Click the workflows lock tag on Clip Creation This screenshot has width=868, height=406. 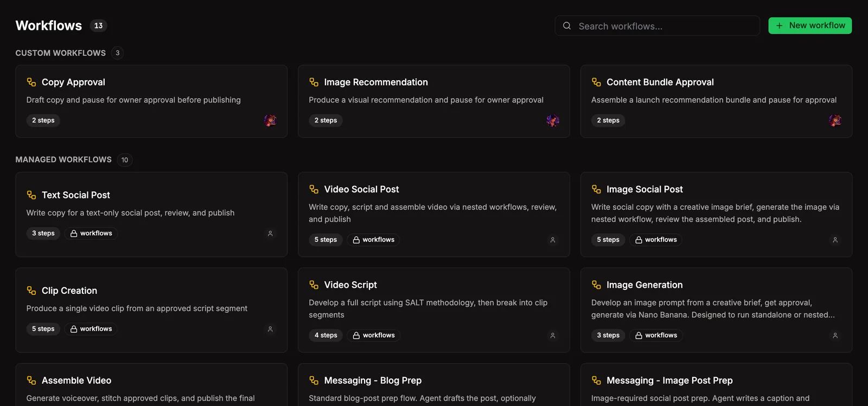tap(91, 329)
